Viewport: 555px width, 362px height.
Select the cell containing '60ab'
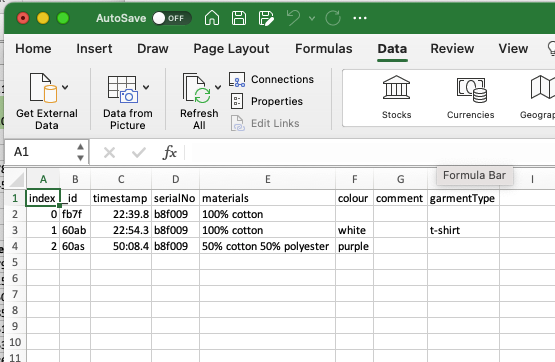[75, 230]
